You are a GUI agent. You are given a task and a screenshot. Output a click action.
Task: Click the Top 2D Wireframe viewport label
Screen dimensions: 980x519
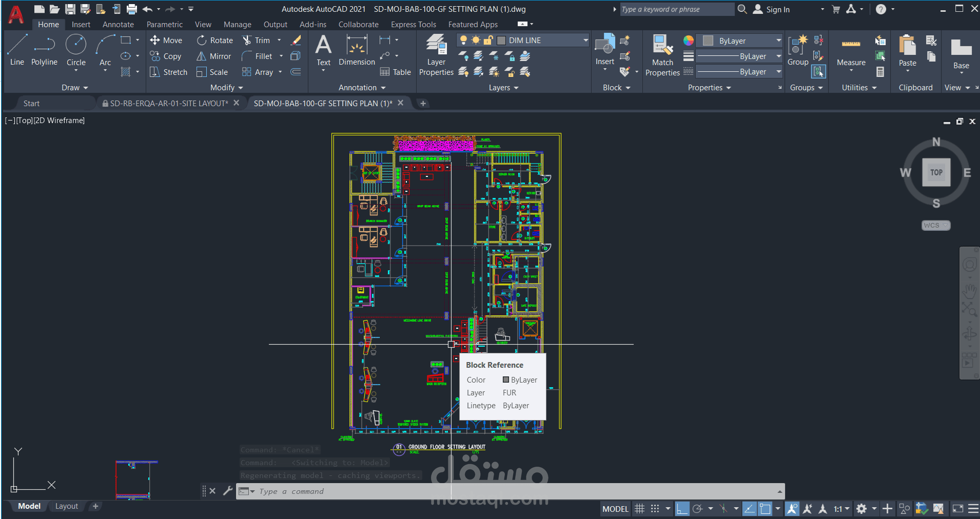tap(45, 121)
